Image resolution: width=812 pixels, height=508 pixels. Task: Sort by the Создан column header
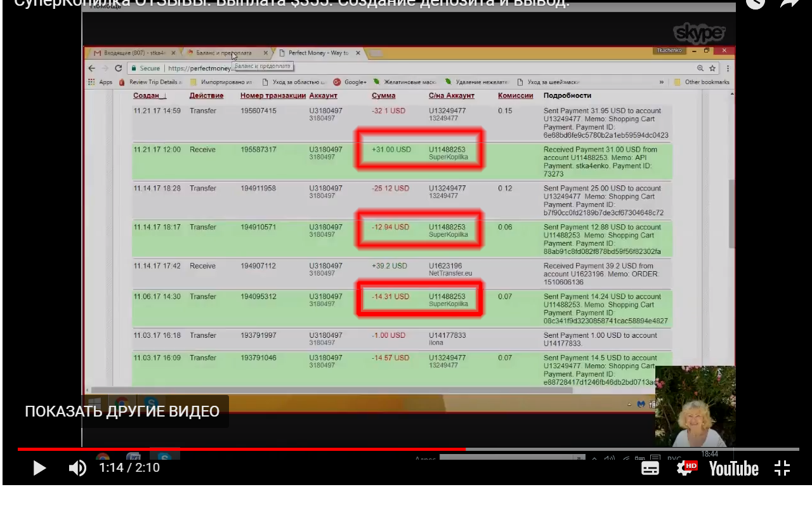point(150,96)
